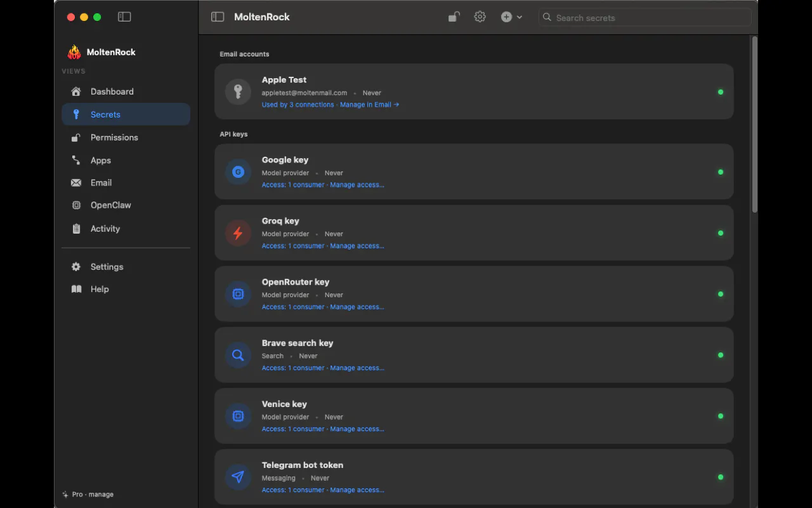Click Manage in Email link on the Apple Test card

[x=369, y=105]
